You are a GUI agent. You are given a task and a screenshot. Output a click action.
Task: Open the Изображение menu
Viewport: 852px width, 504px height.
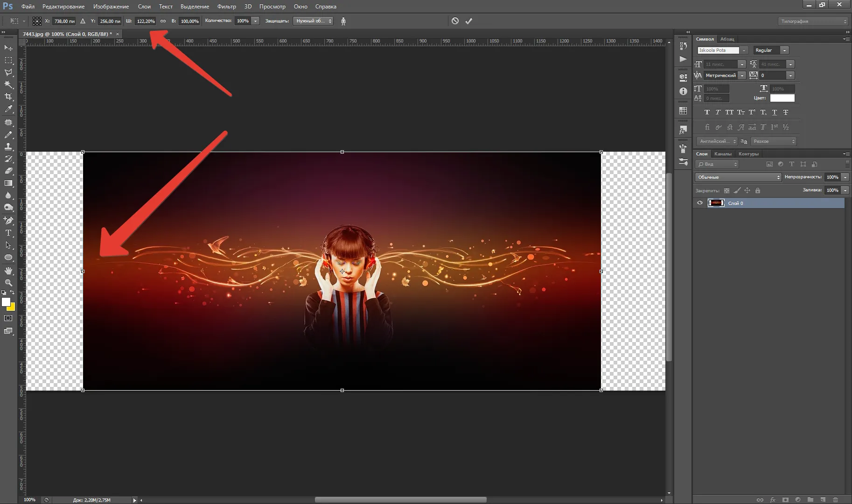pos(111,7)
